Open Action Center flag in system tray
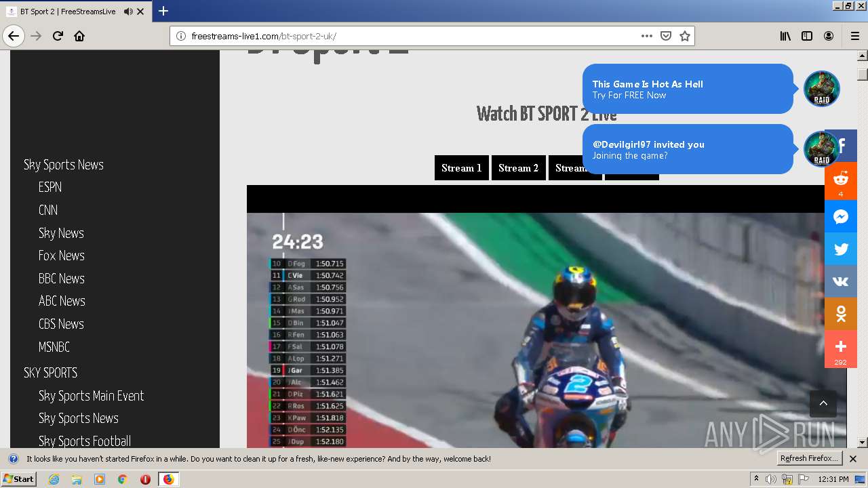The image size is (868, 488). 803,479
